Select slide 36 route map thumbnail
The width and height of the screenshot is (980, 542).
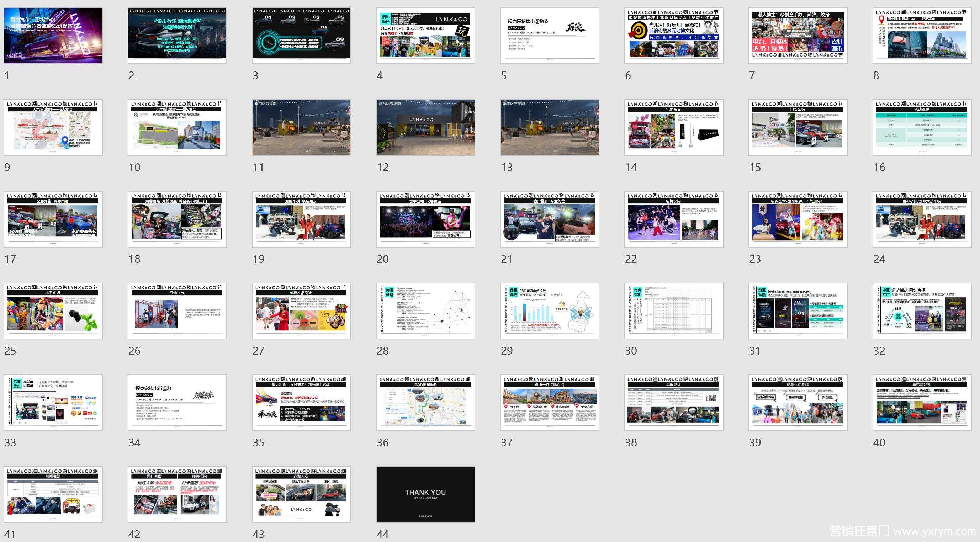coord(426,403)
